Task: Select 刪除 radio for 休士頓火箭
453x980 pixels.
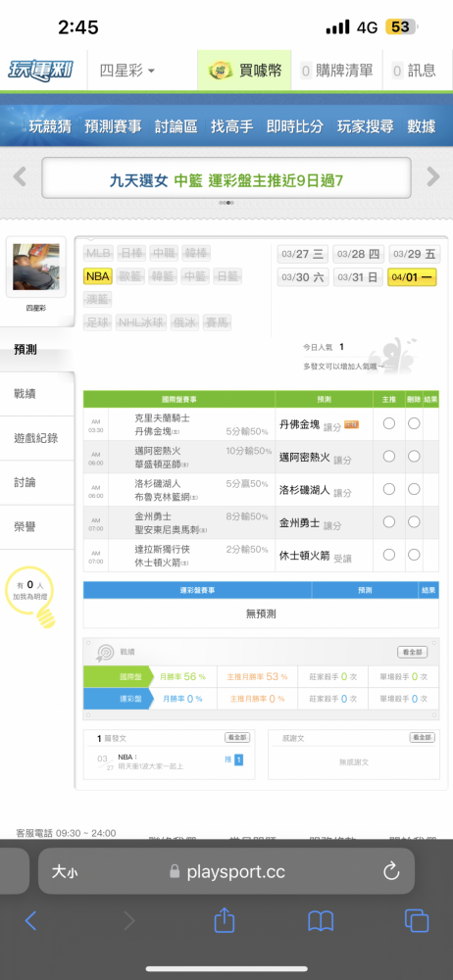Action: pyautogui.click(x=414, y=555)
